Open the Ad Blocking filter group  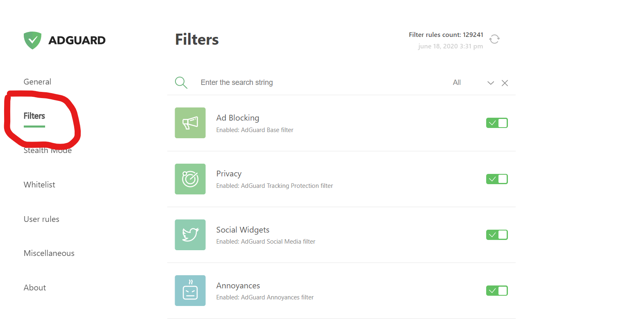coord(341,123)
